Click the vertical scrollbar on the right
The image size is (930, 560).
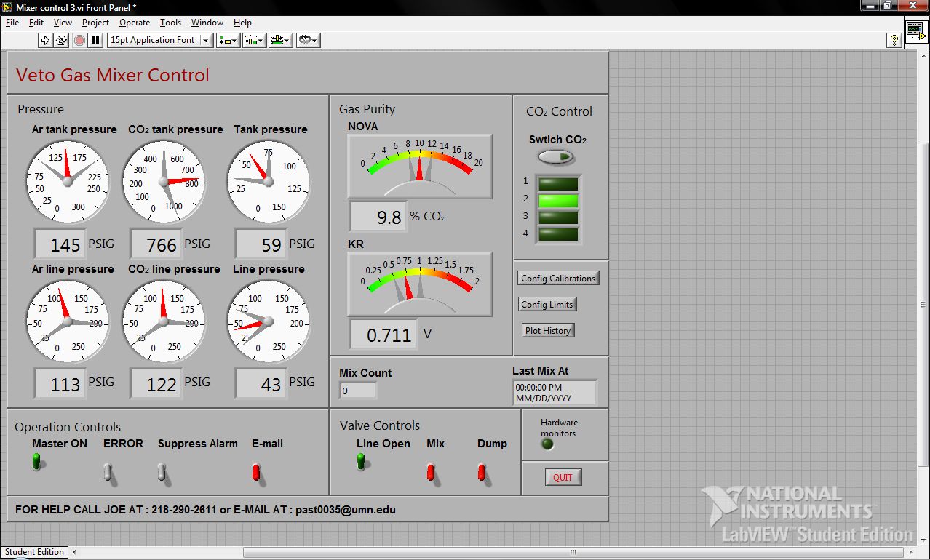924,305
